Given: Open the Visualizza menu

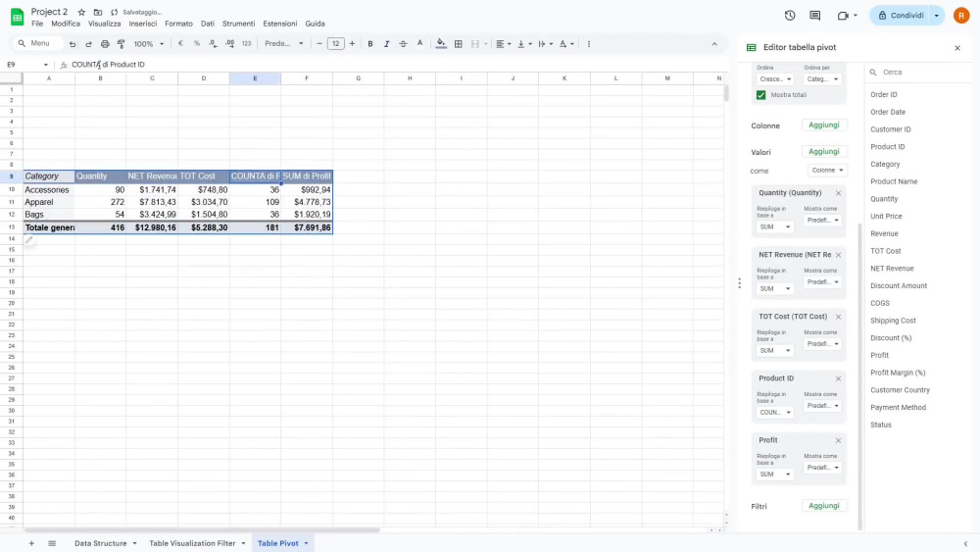Looking at the screenshot, I should [x=105, y=24].
